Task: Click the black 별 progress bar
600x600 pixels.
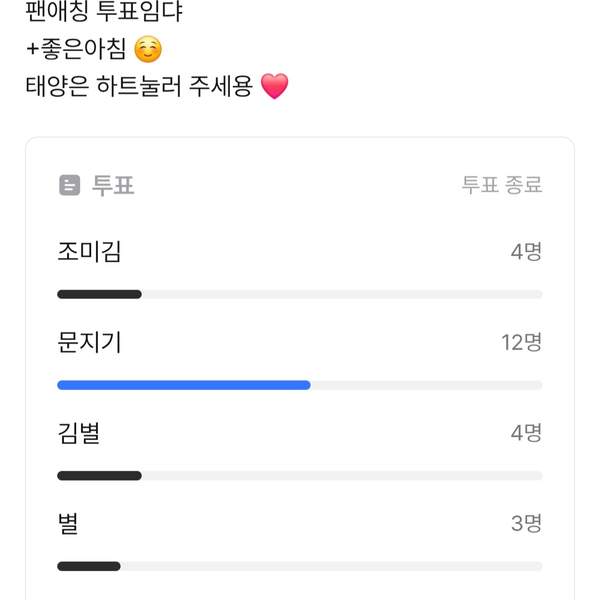Action: (89, 566)
